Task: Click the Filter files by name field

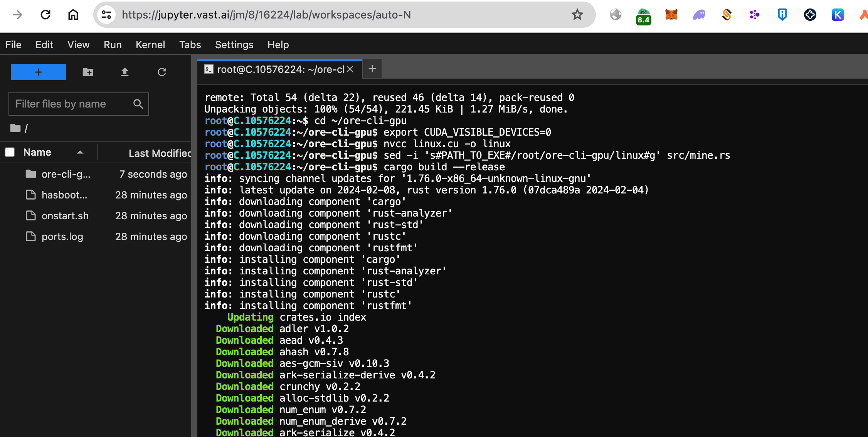Action: 71,104
